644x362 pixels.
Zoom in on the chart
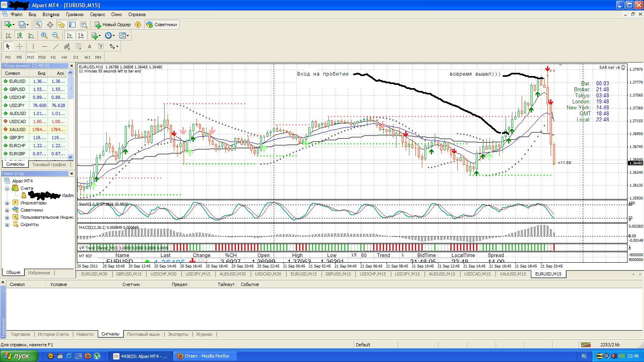point(44,35)
